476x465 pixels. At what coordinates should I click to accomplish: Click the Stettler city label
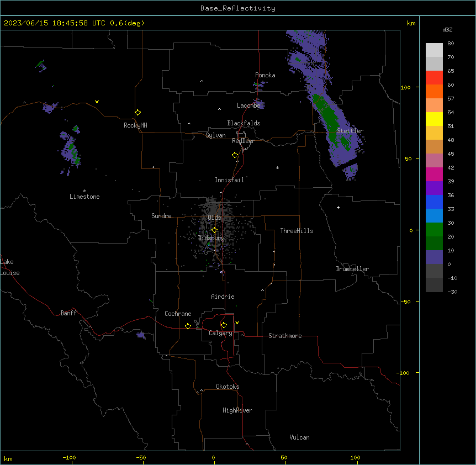[x=350, y=131]
